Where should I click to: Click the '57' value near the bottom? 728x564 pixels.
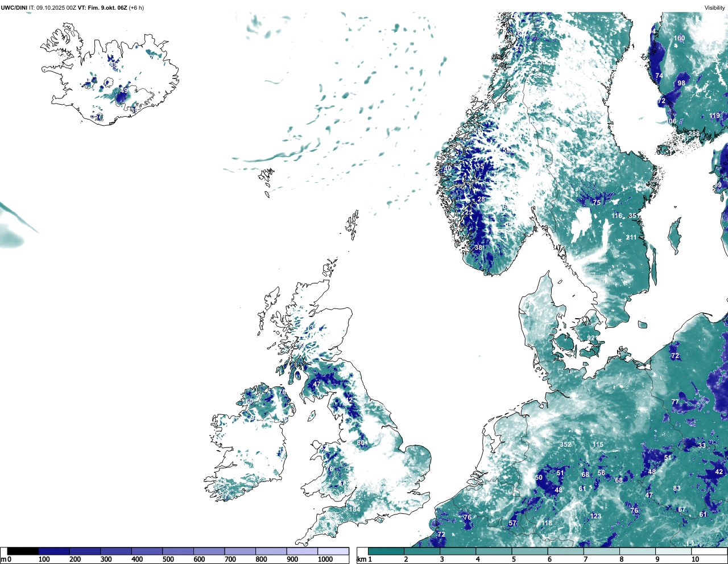tap(512, 523)
